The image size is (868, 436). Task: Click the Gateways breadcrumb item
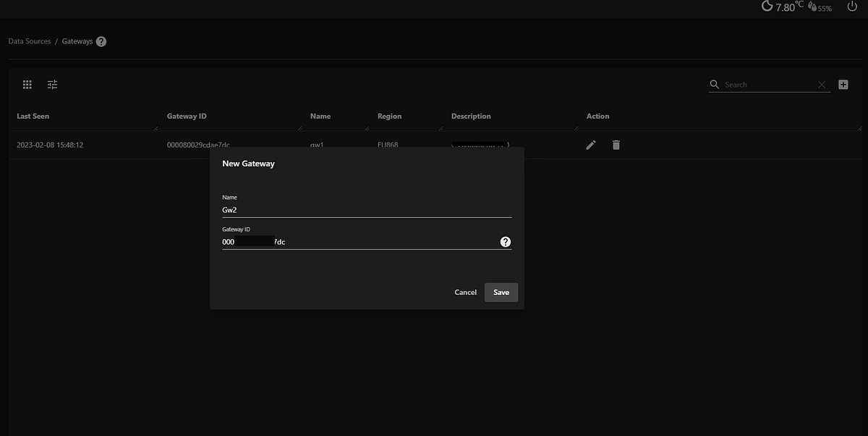[76, 41]
